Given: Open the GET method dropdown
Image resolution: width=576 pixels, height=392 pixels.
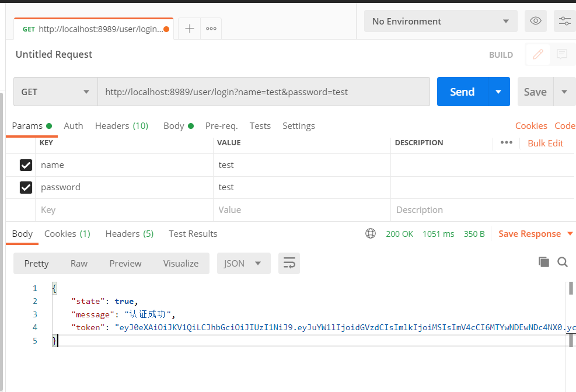Looking at the screenshot, I should 55,92.
